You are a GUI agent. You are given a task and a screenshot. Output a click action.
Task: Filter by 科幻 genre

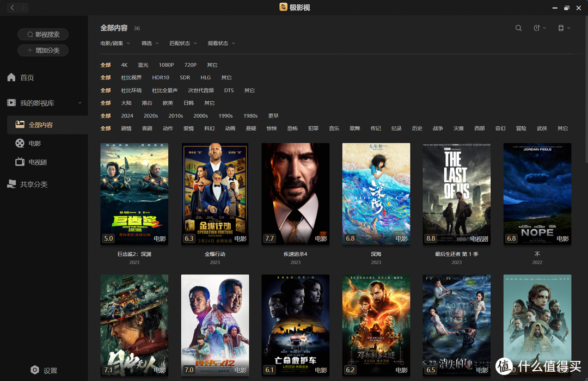coord(209,128)
